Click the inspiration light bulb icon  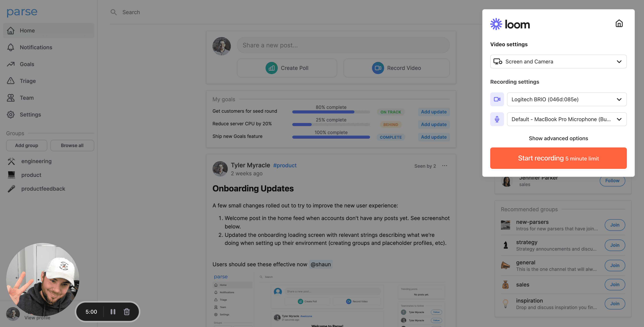(x=506, y=304)
